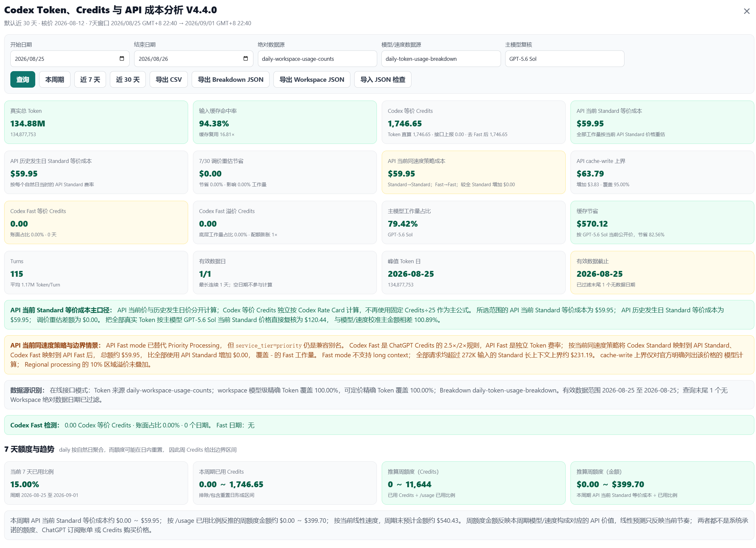Focus the 模型/速度数据源 field

coord(441,59)
